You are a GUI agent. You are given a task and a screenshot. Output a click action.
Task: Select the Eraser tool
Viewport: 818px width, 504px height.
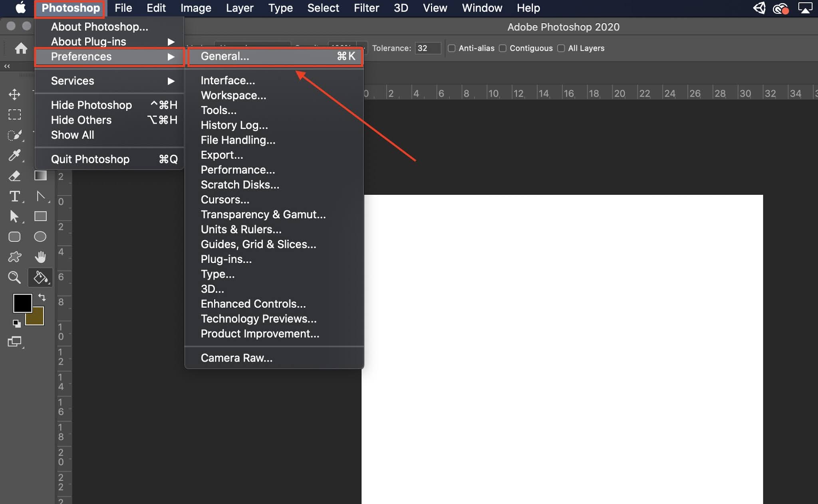[14, 176]
